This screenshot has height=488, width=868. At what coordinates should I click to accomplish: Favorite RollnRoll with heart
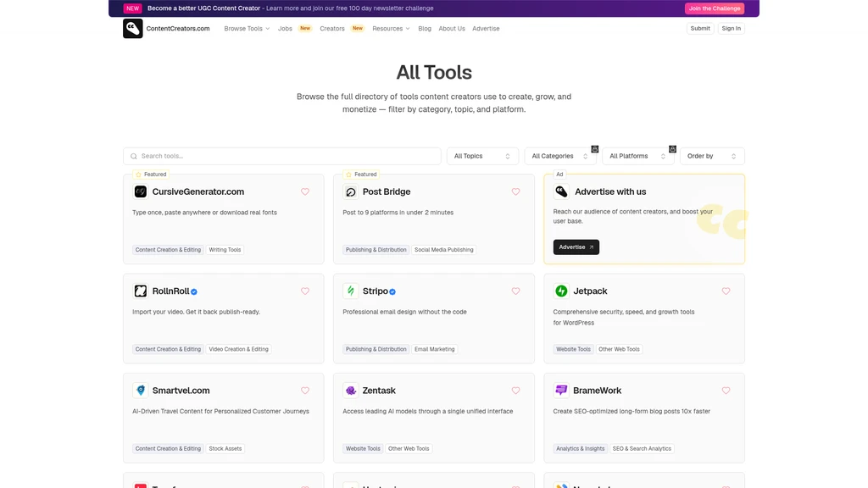pos(305,291)
